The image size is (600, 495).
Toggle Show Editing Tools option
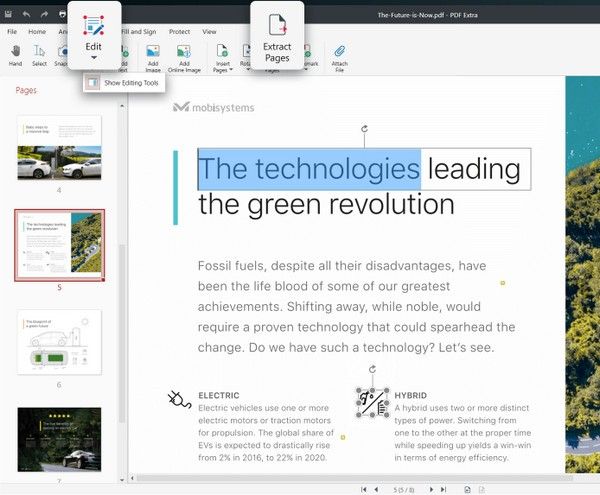tap(123, 83)
